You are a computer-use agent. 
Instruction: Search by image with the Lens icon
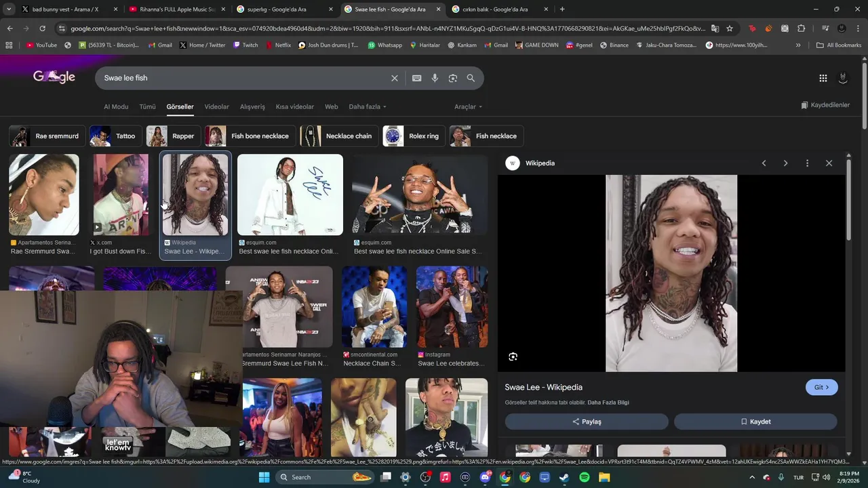coord(453,78)
